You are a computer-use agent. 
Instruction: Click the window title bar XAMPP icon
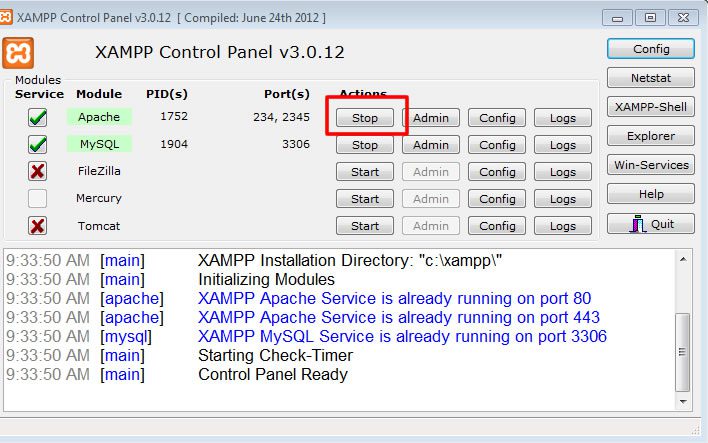[x=9, y=18]
